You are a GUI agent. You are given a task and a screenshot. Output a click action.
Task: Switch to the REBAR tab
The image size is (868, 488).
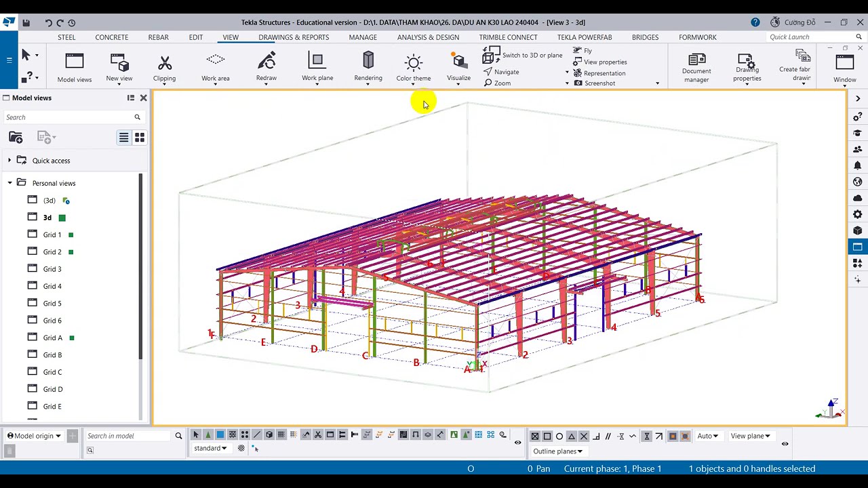click(x=159, y=37)
